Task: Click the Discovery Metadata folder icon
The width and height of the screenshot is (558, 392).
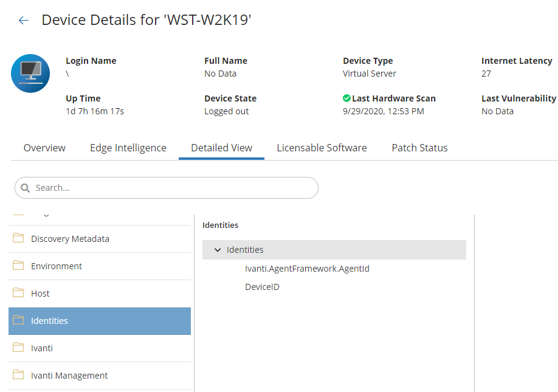Action: (18, 239)
